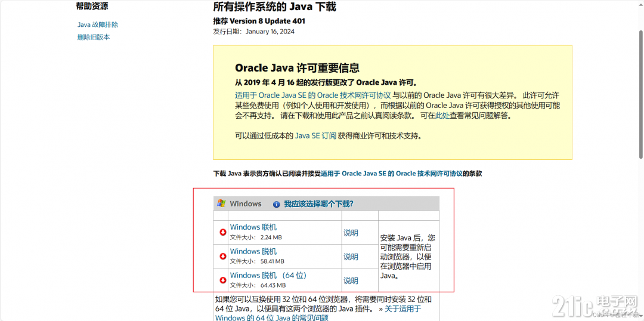Click the bold license agreement link below the yellow box
Image resolution: width=644 pixels, height=321 pixels.
(392, 174)
